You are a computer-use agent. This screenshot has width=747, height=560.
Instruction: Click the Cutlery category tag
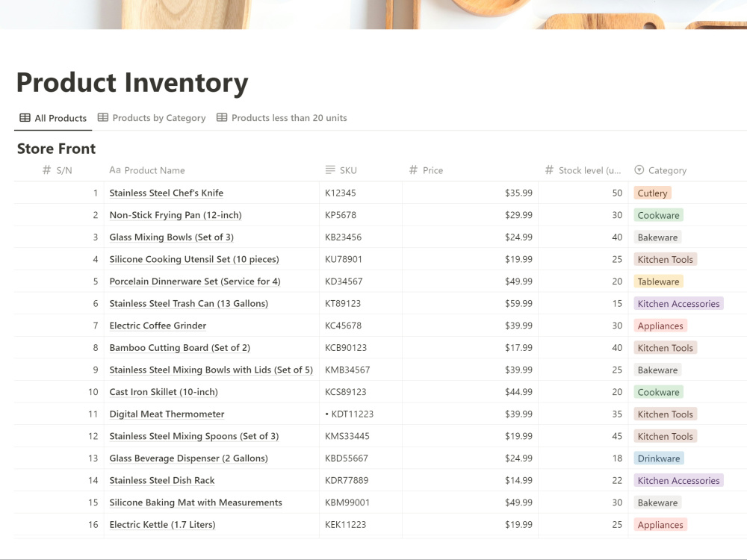click(x=652, y=193)
